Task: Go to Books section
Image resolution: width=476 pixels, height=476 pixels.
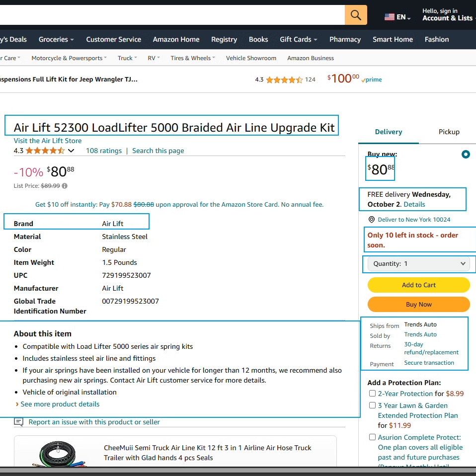Action: click(258, 39)
